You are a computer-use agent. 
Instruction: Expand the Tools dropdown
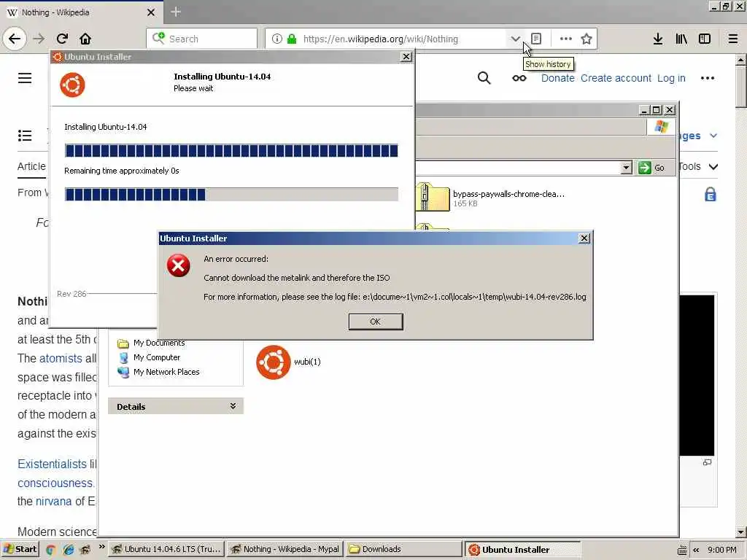[698, 167]
